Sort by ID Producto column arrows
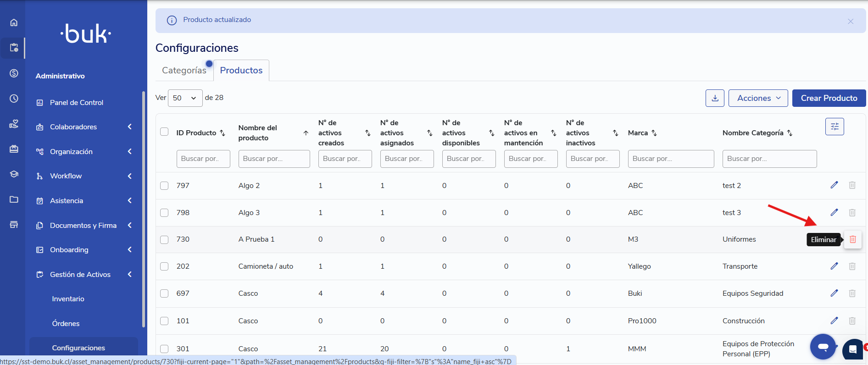The height and width of the screenshot is (365, 868). (x=223, y=133)
